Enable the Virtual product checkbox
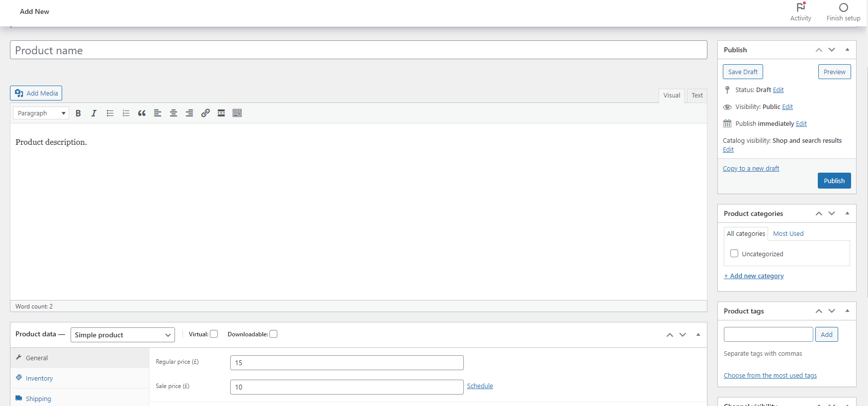Screen dimensions: 868x406 (x=214, y=334)
